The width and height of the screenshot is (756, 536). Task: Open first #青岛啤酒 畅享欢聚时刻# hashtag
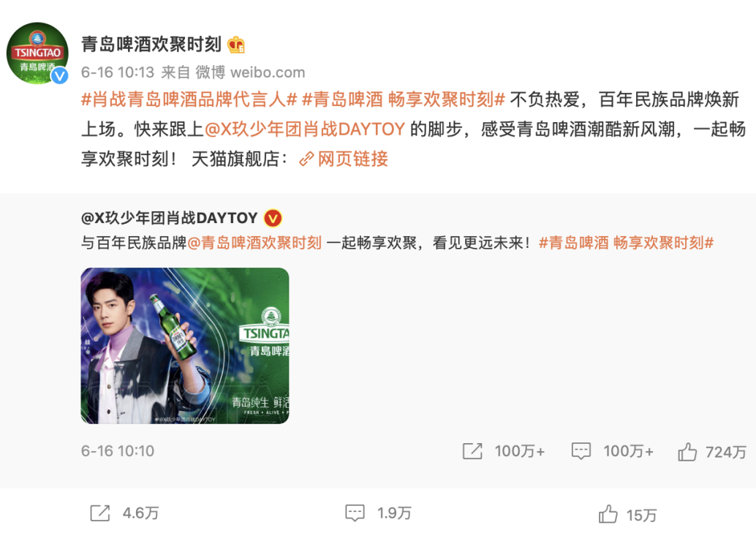coord(403,99)
